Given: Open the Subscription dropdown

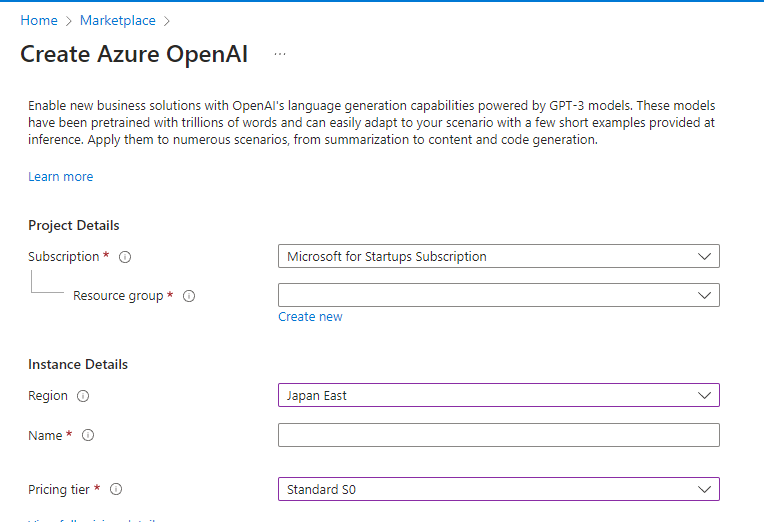Looking at the screenshot, I should coord(498,256).
